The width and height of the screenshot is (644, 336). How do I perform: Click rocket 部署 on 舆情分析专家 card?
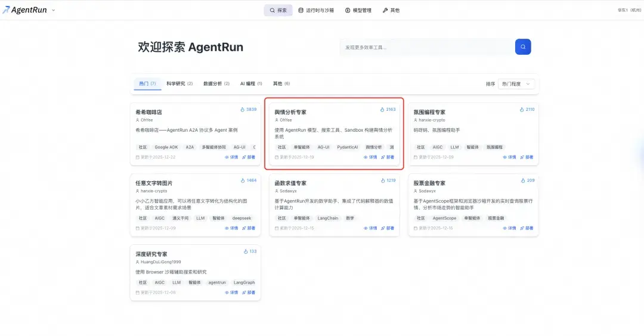point(388,157)
